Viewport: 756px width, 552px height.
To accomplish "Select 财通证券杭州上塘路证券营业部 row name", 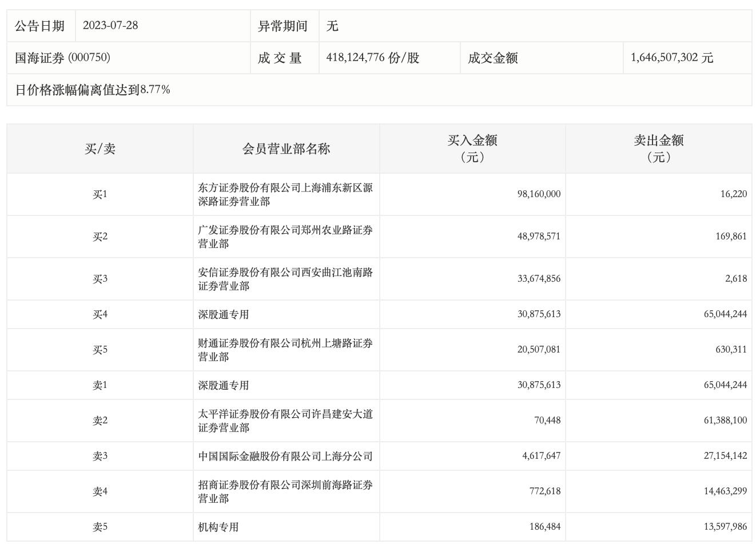I will tap(285, 350).
